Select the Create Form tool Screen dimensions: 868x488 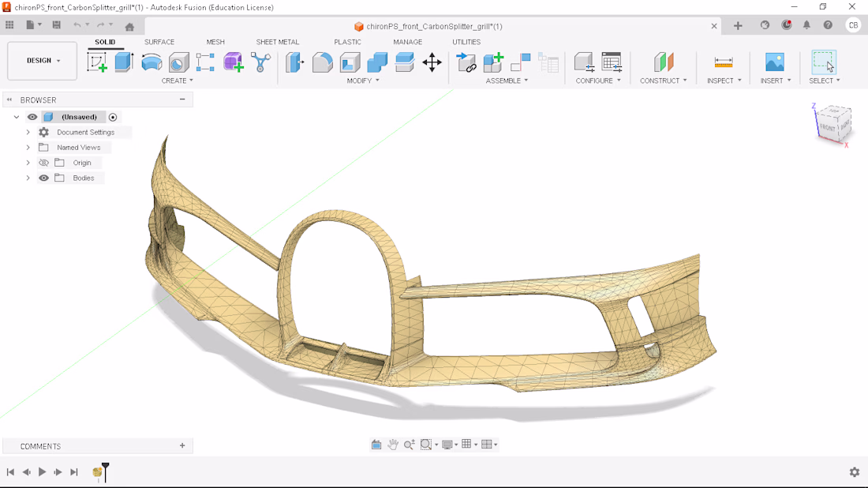click(233, 62)
